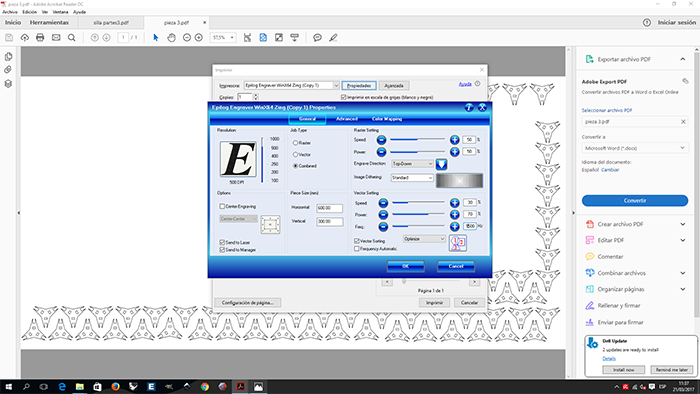Open the Engrave Direction dropdown
The image size is (700, 394).
412,164
